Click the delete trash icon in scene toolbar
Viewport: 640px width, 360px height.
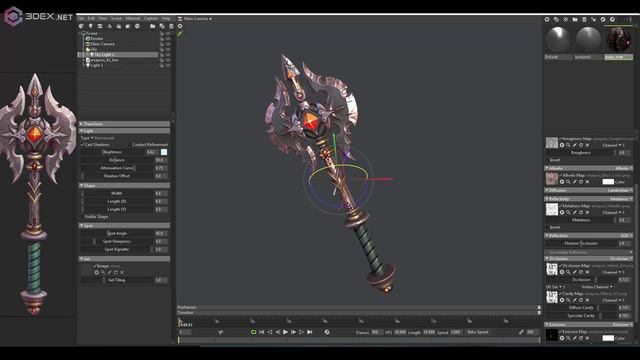tap(171, 26)
